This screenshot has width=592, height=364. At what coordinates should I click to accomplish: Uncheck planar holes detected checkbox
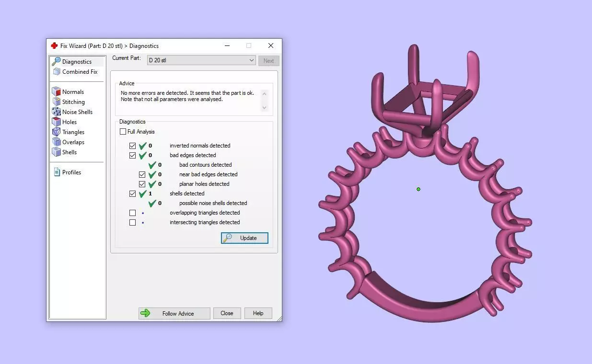[142, 184]
